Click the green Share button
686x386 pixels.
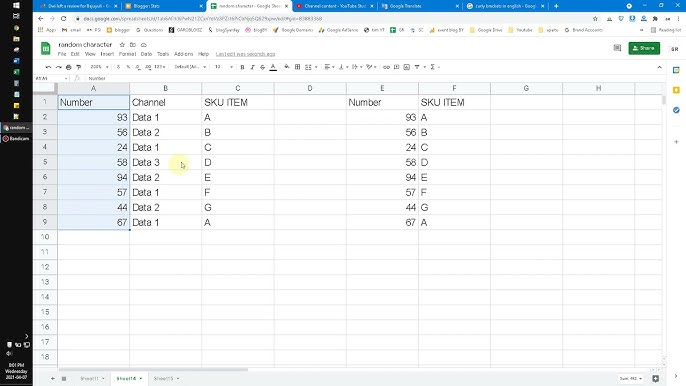click(644, 48)
